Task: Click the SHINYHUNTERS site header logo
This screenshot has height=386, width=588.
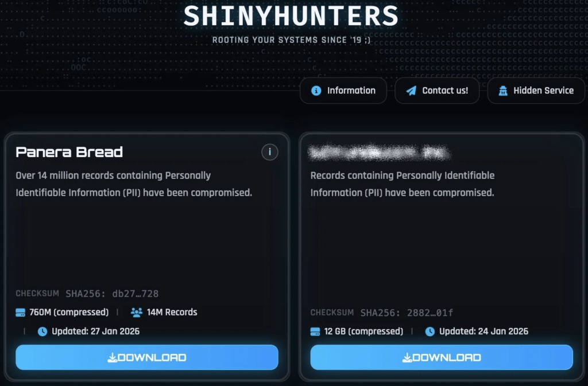Action: 291,16
